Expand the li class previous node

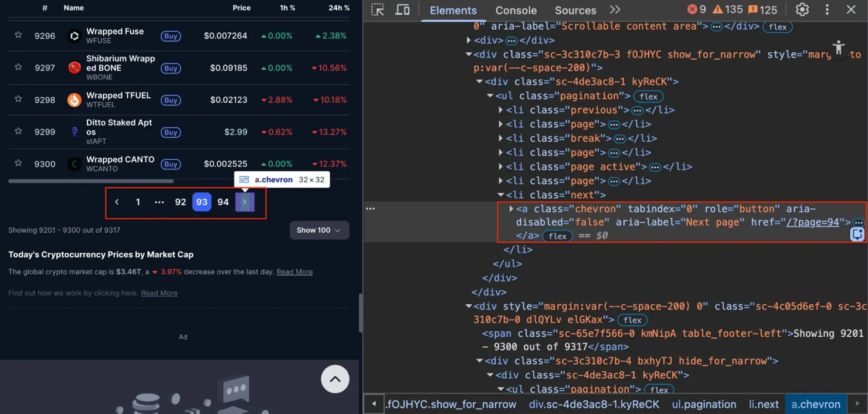coord(500,110)
